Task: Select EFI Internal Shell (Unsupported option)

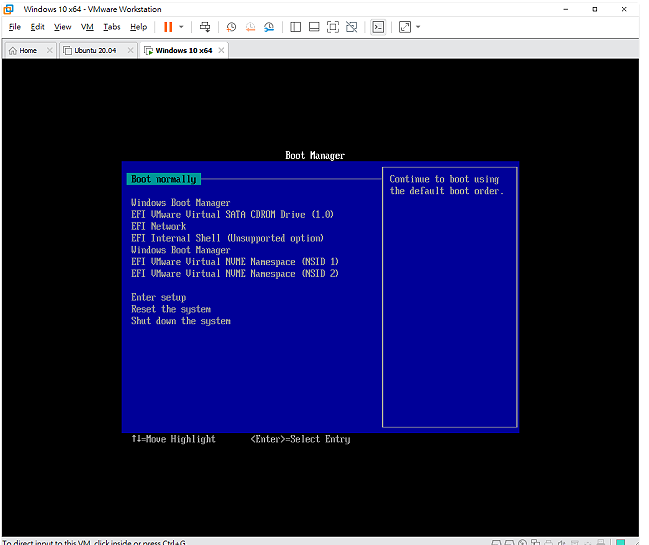Action: 227,238
